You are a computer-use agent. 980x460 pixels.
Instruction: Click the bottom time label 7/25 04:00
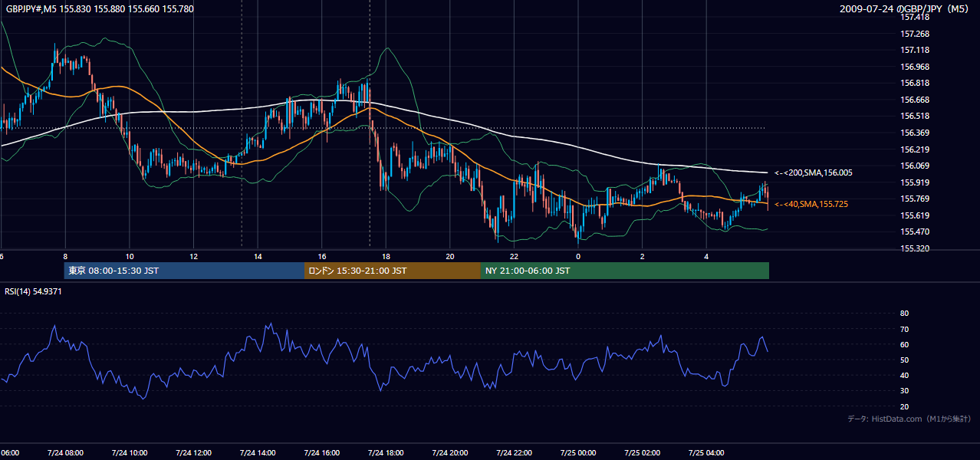pyautogui.click(x=705, y=453)
